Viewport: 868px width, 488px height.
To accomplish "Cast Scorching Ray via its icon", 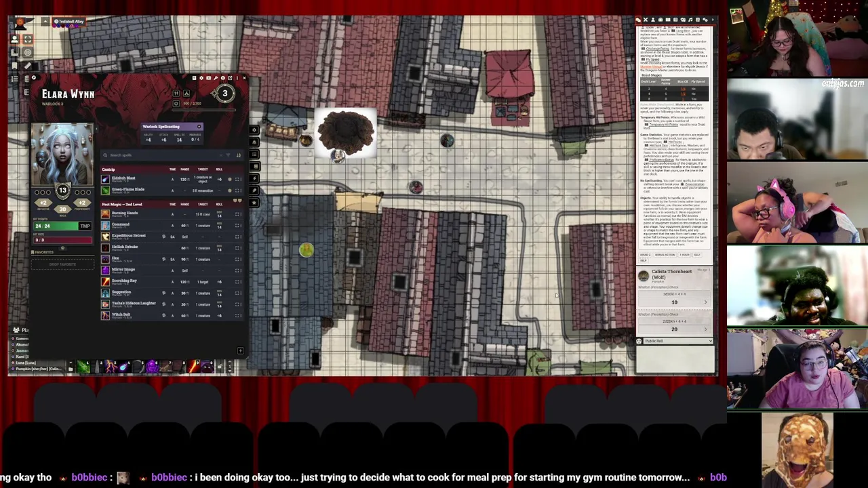I will pyautogui.click(x=105, y=281).
